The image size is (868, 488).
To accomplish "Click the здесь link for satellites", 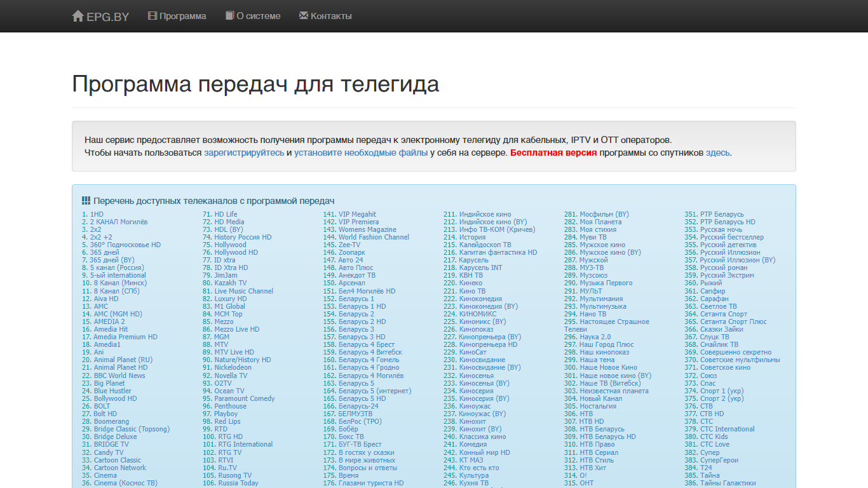I will (x=718, y=153).
